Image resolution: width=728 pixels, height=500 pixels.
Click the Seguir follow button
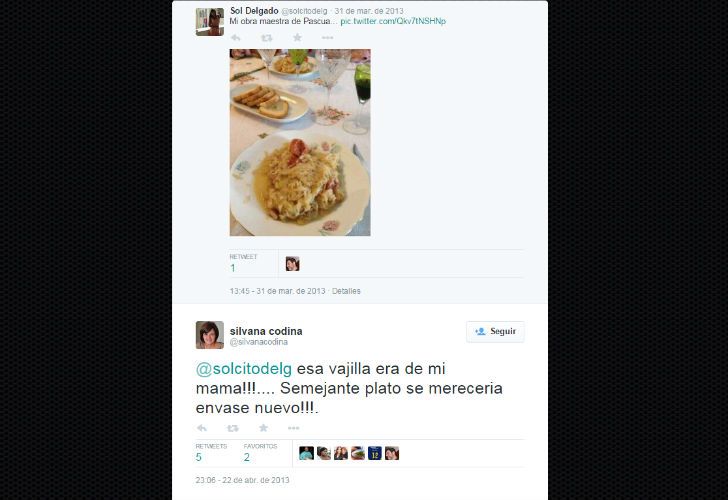[x=495, y=331]
